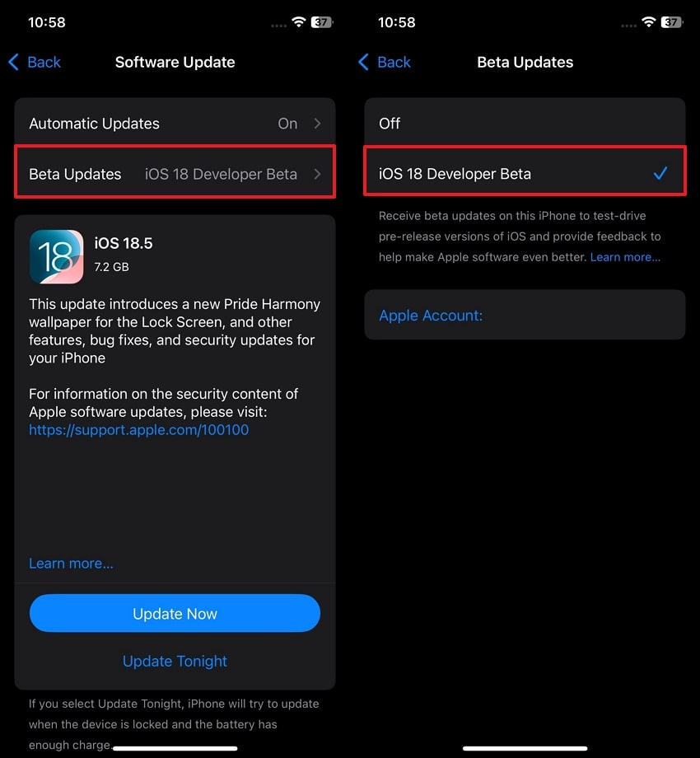Go back from Beta Updates screen

point(385,62)
